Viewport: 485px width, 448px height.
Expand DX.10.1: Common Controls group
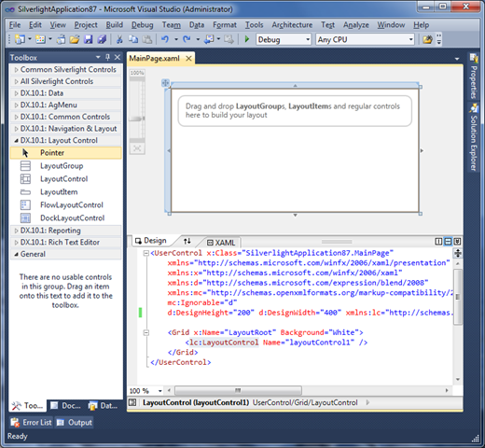(16, 118)
